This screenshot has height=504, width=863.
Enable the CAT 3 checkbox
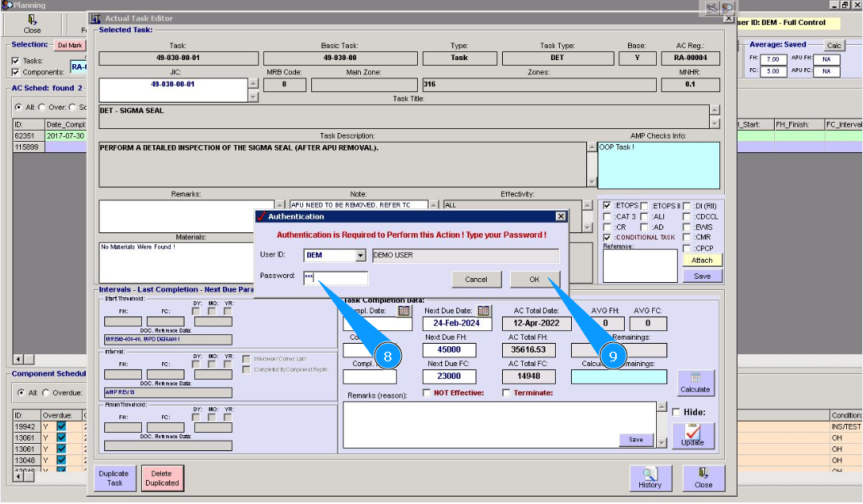[x=607, y=216]
